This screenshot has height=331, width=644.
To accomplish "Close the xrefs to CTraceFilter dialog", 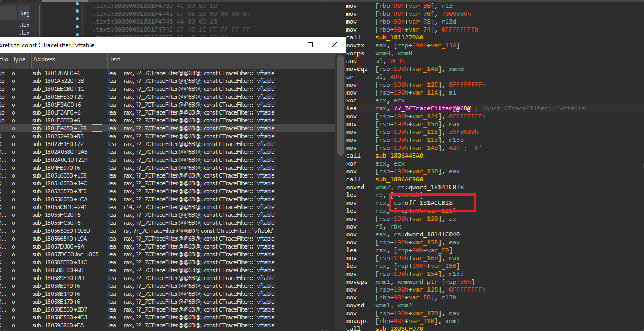I will [x=334, y=45].
